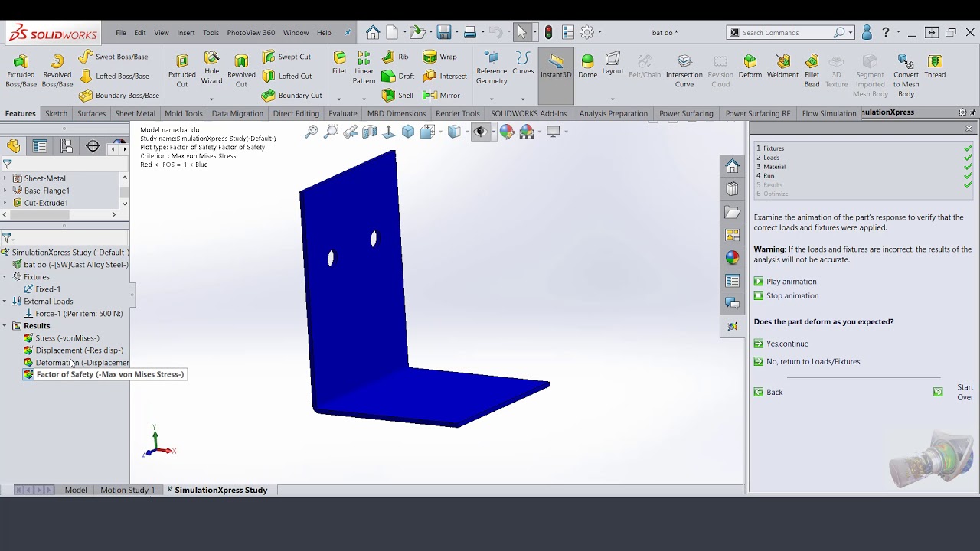Switch to the Sketch tab
The image size is (980, 551).
point(56,113)
